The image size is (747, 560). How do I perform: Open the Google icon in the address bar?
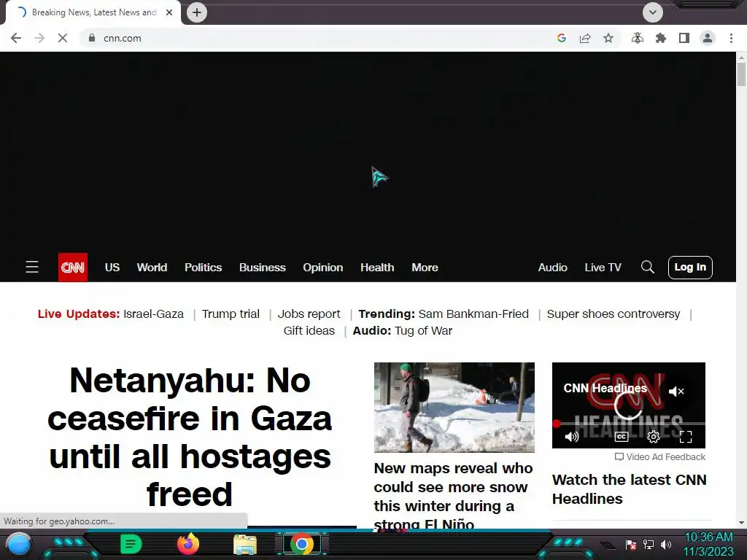click(561, 38)
